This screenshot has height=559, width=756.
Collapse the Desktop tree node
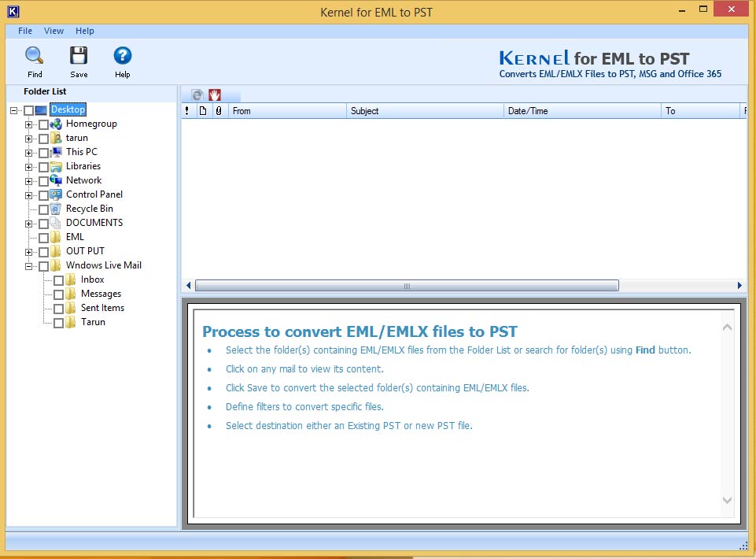pyautogui.click(x=13, y=110)
